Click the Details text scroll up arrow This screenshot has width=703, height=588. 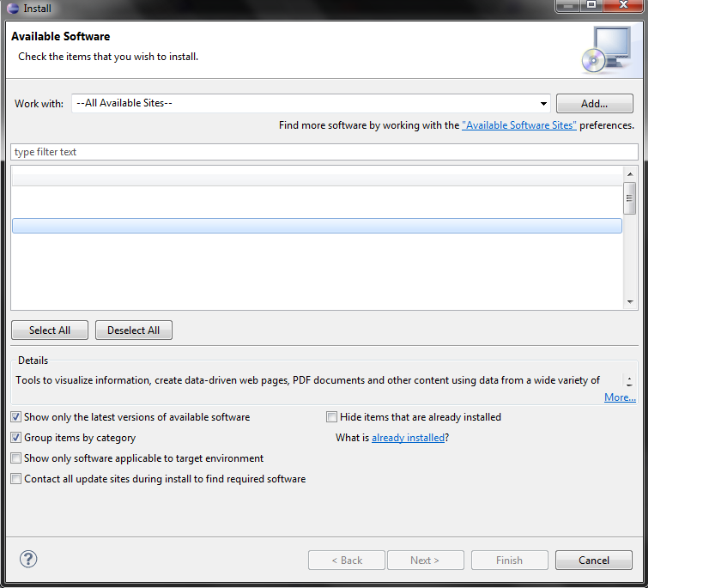coord(629,378)
